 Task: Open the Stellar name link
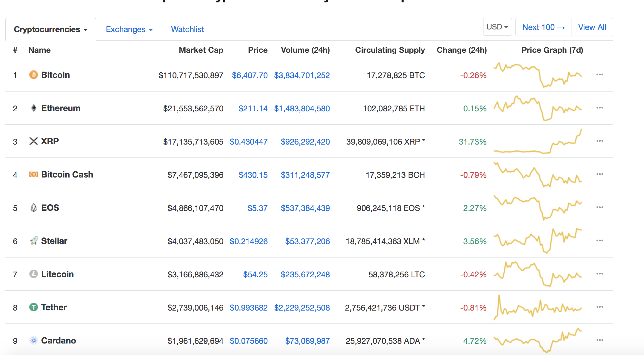click(x=54, y=241)
